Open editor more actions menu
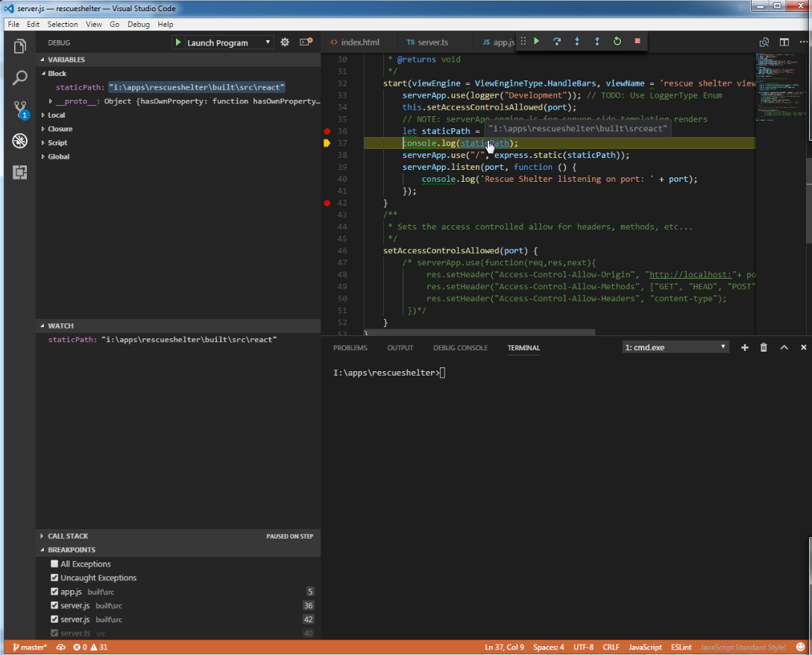The image size is (812, 655). 803,42
